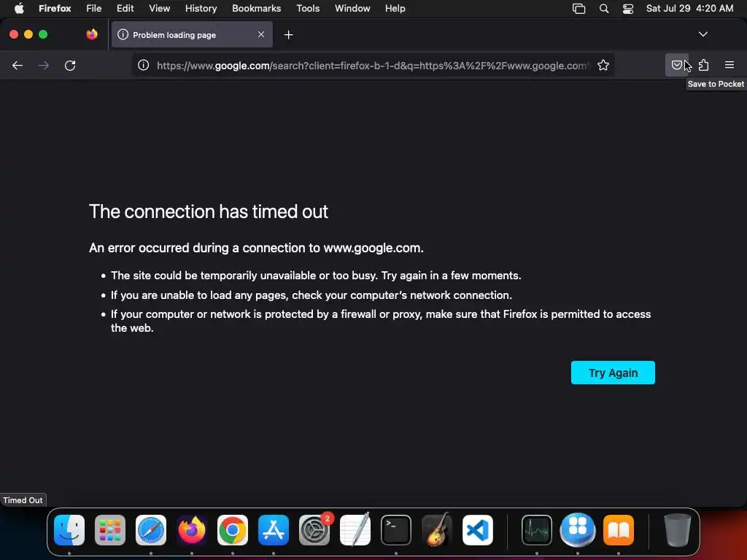The width and height of the screenshot is (747, 560).
Task: Click the 'Timed Out' status text
Action: click(x=23, y=500)
